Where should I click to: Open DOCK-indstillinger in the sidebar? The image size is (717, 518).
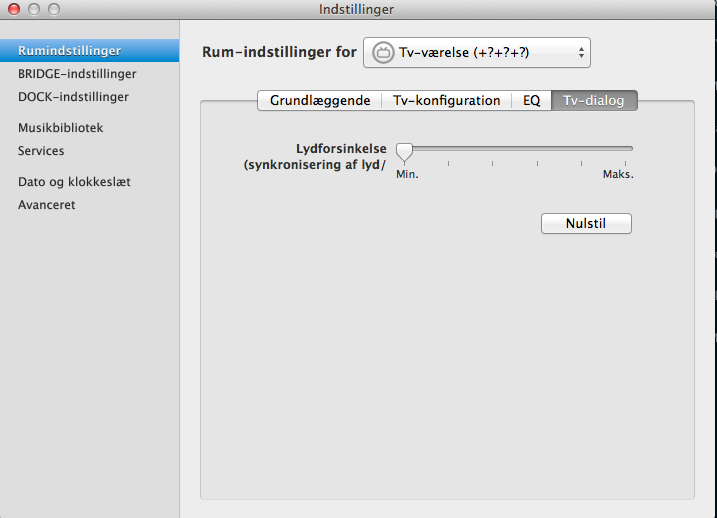click(x=73, y=97)
